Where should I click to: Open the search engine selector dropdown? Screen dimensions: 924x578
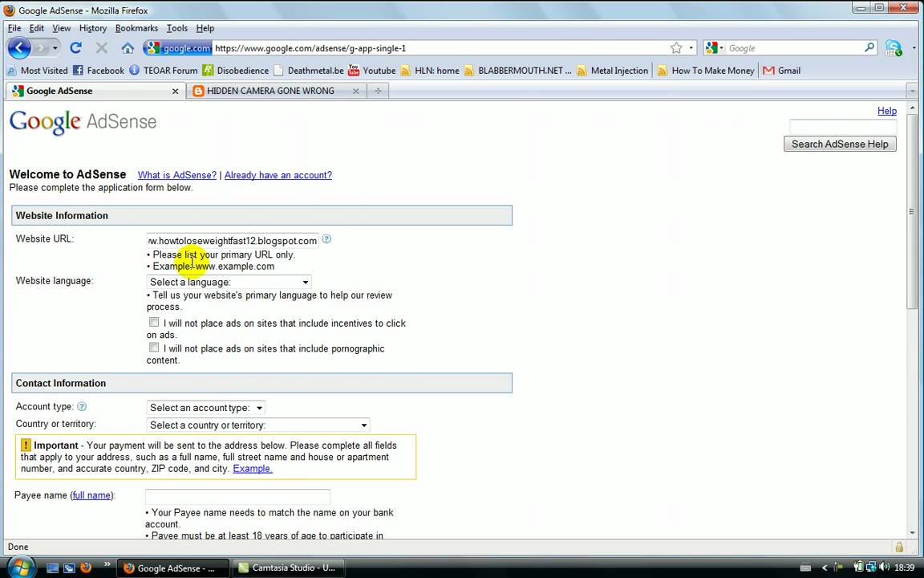point(715,48)
